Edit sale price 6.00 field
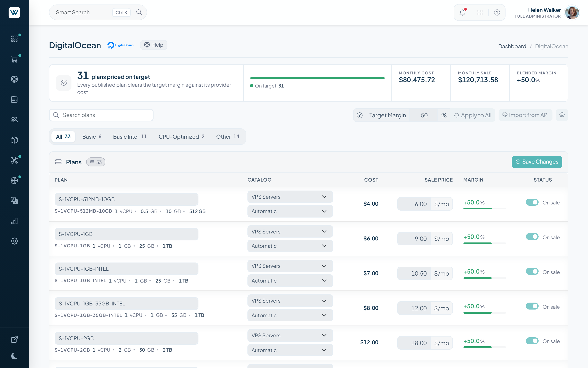This screenshot has width=588, height=368. click(414, 204)
